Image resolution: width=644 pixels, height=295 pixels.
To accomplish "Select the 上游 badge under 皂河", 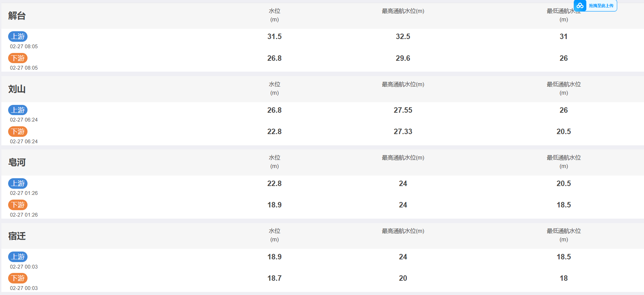I will [18, 183].
